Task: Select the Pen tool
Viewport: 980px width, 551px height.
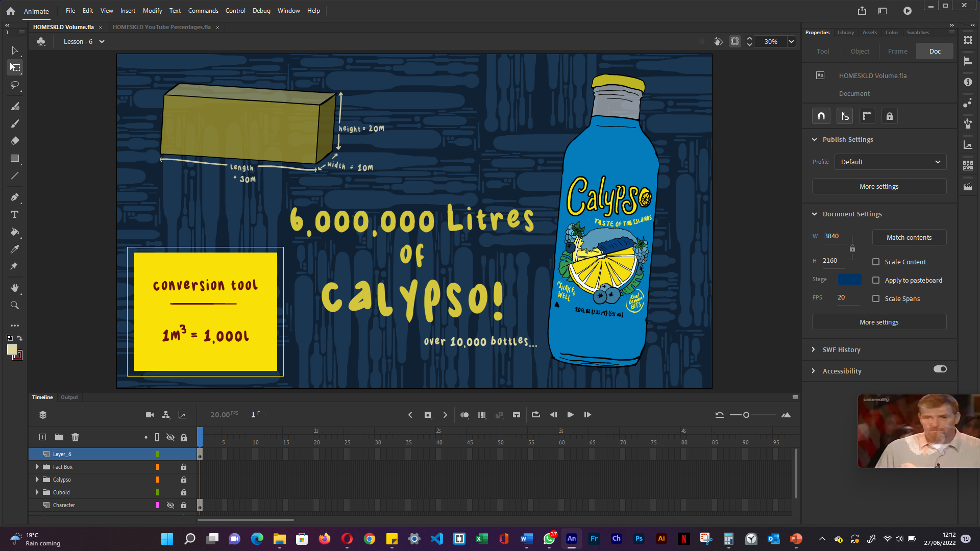Action: point(15,197)
